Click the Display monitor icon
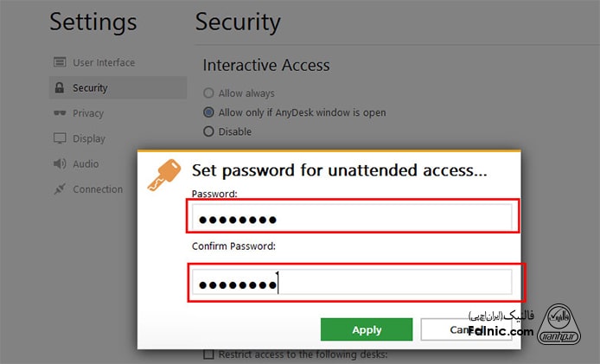The width and height of the screenshot is (600, 364). pyautogui.click(x=60, y=138)
